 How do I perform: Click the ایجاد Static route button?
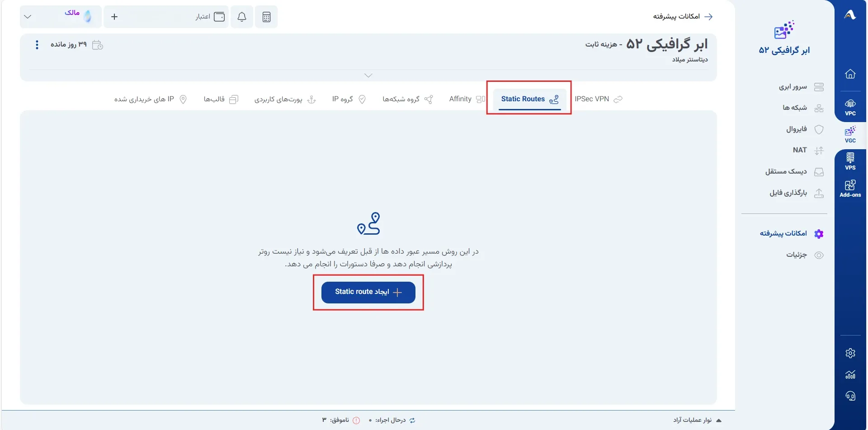(368, 292)
